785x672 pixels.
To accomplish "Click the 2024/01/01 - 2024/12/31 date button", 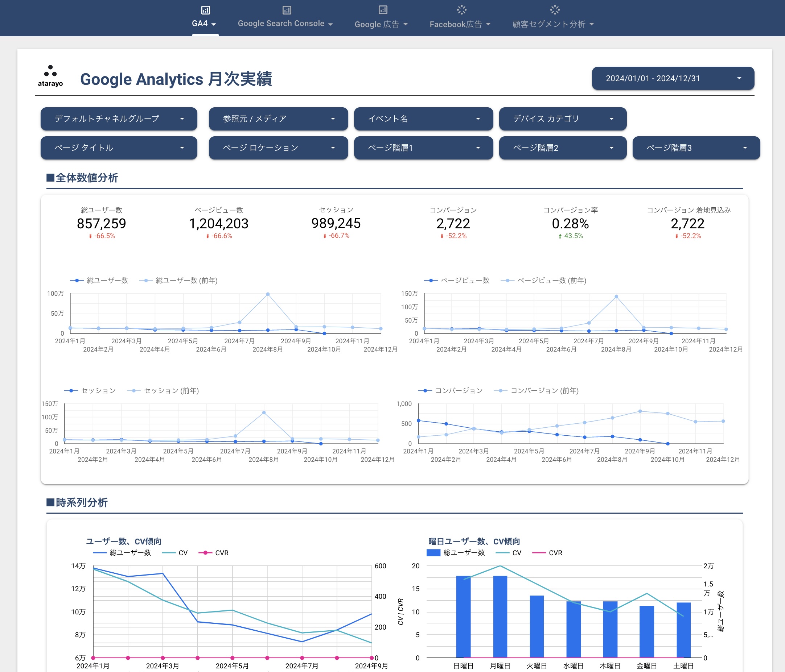I will click(671, 78).
